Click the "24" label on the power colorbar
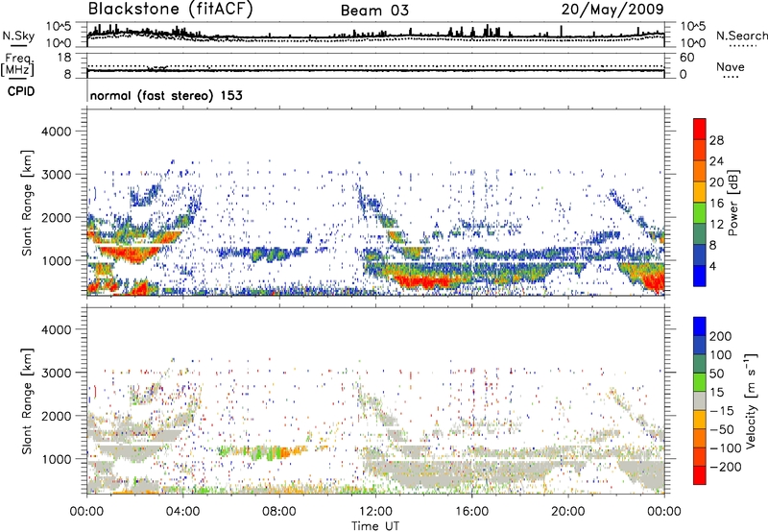Viewport: 768px width, 532px height. (x=716, y=161)
